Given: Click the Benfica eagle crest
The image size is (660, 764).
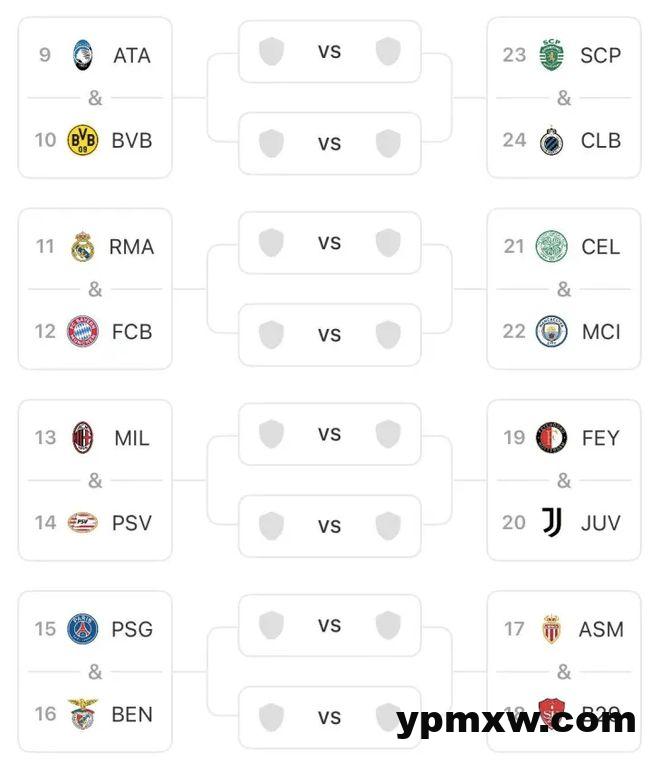Looking at the screenshot, I should (83, 714).
